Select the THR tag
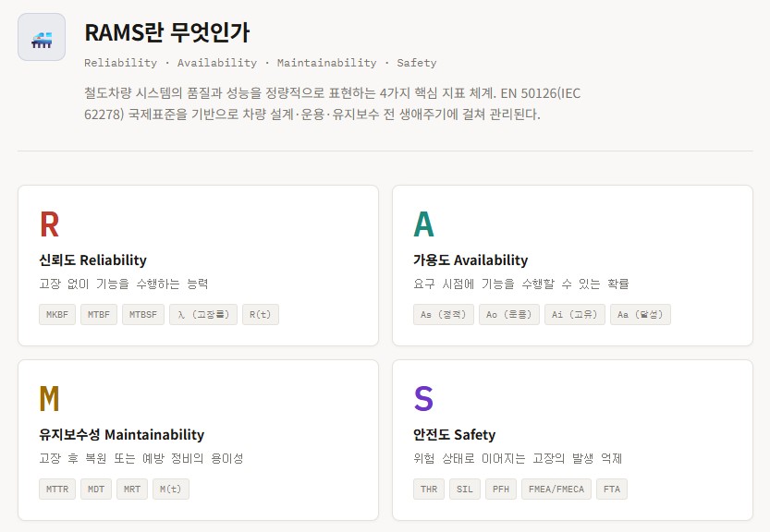The height and width of the screenshot is (532, 770). 429,490
